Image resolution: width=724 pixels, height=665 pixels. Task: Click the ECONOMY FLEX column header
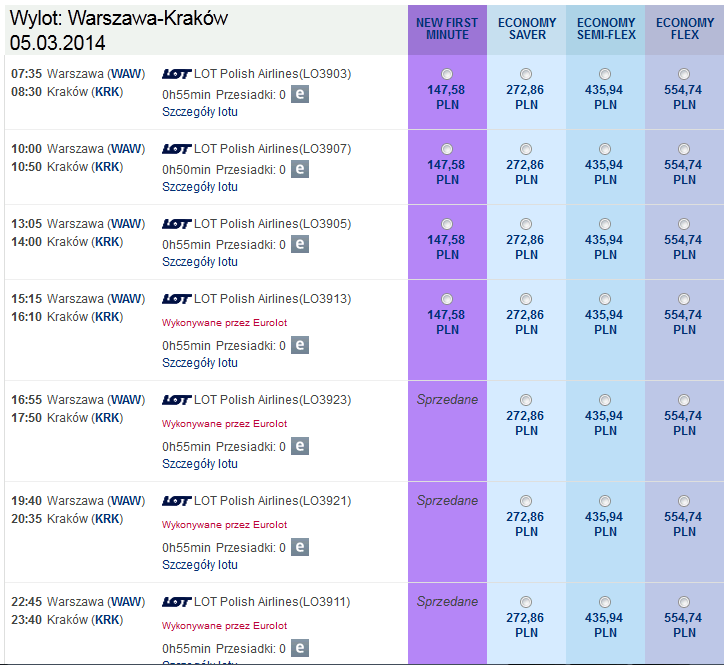point(685,29)
